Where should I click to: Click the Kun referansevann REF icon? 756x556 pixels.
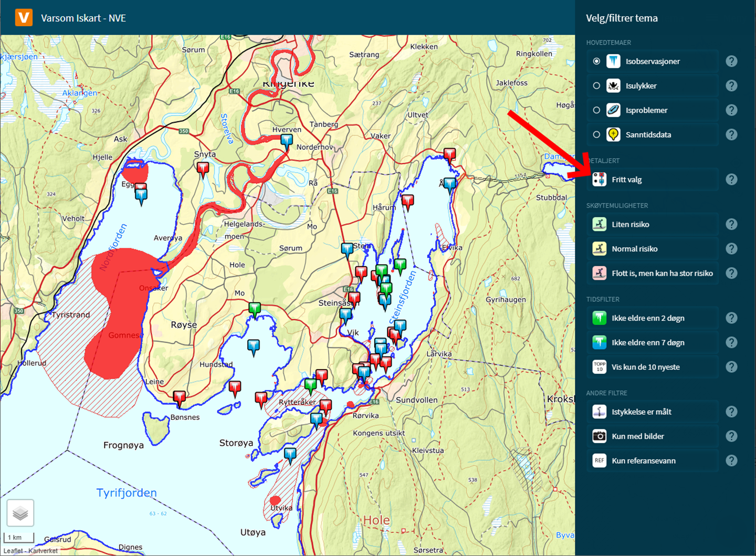pyautogui.click(x=600, y=460)
